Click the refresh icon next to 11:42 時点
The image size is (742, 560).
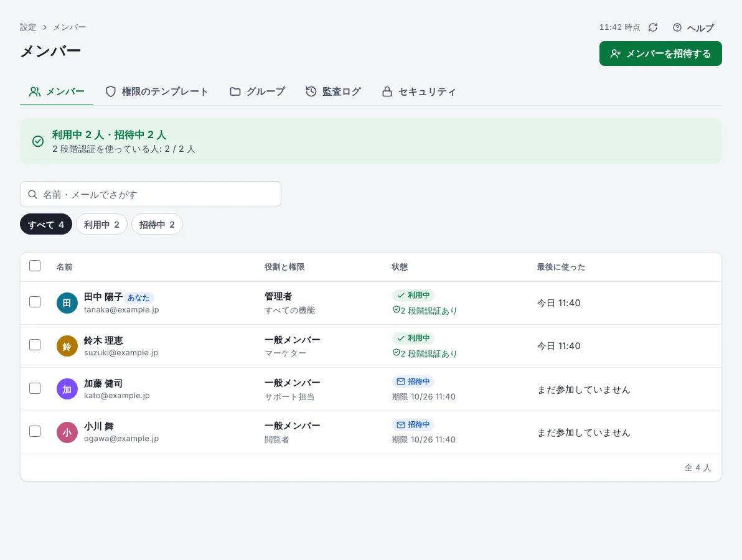(x=653, y=27)
